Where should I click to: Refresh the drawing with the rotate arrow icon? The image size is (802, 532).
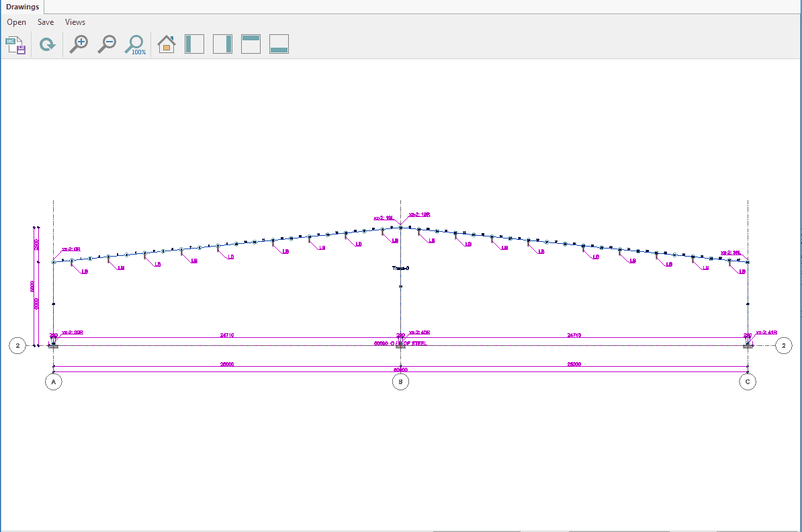[47, 45]
